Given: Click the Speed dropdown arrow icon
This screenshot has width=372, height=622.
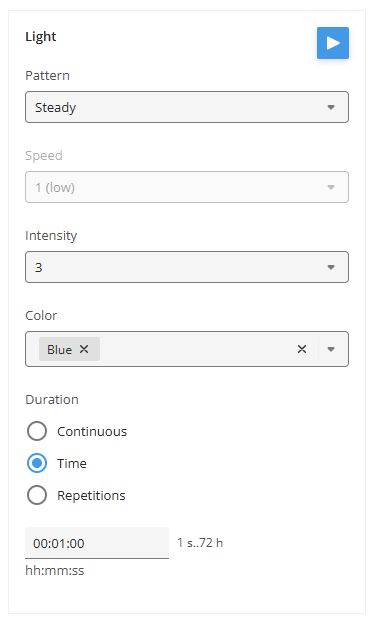Looking at the screenshot, I should click(x=331, y=187).
